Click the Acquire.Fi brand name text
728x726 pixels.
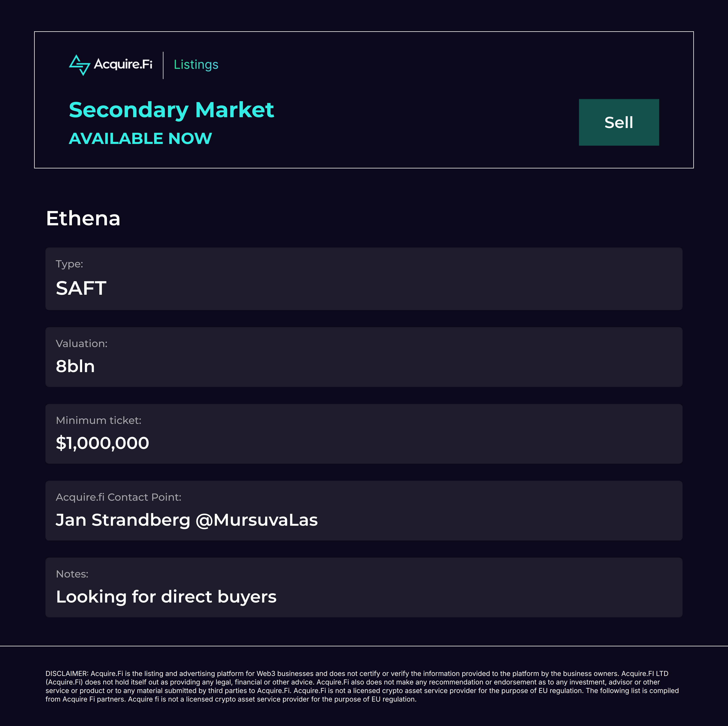click(x=123, y=64)
